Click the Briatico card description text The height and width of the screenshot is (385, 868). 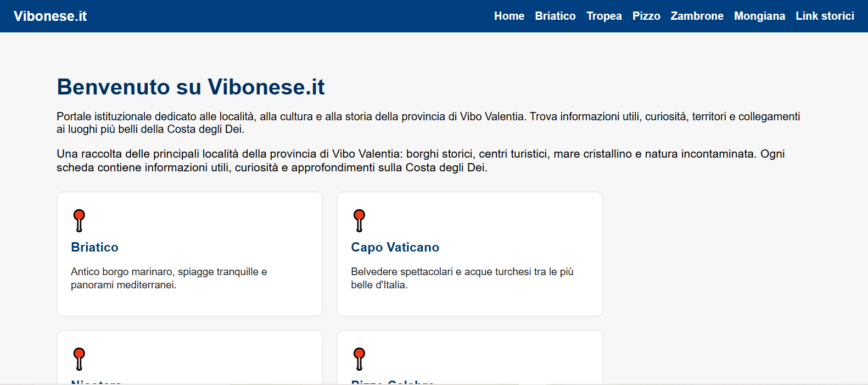169,277
